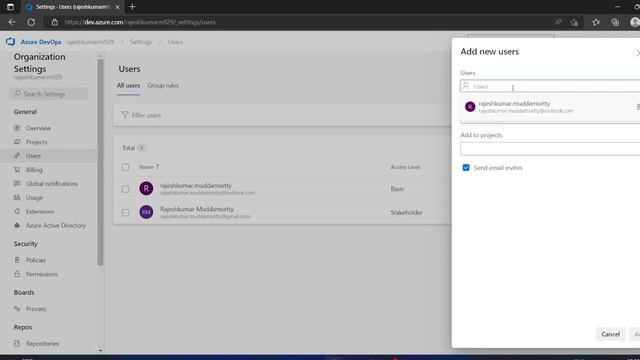Click the Overview icon in the sidebar
This screenshot has width=640, height=360.
click(17, 128)
